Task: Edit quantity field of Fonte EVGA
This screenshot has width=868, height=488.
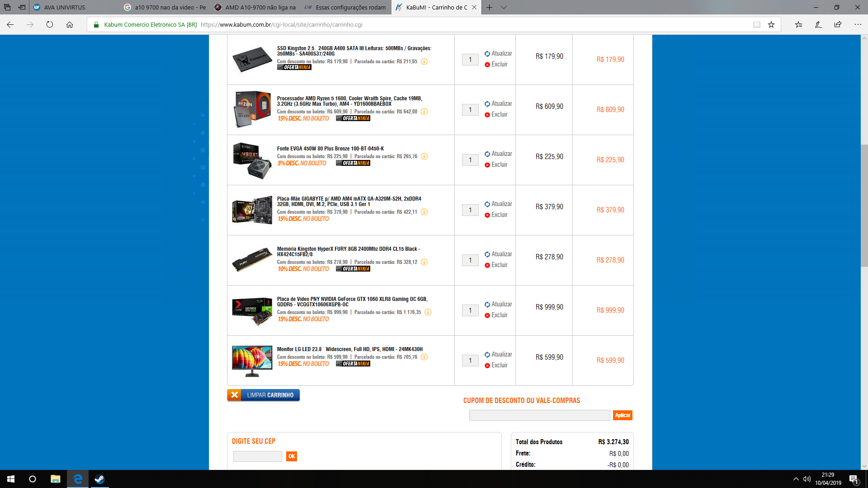Action: click(x=470, y=160)
